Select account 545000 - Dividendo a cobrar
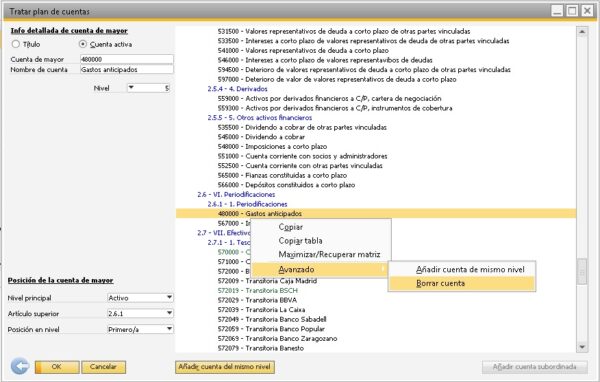This screenshot has height=382, width=600. [261, 137]
